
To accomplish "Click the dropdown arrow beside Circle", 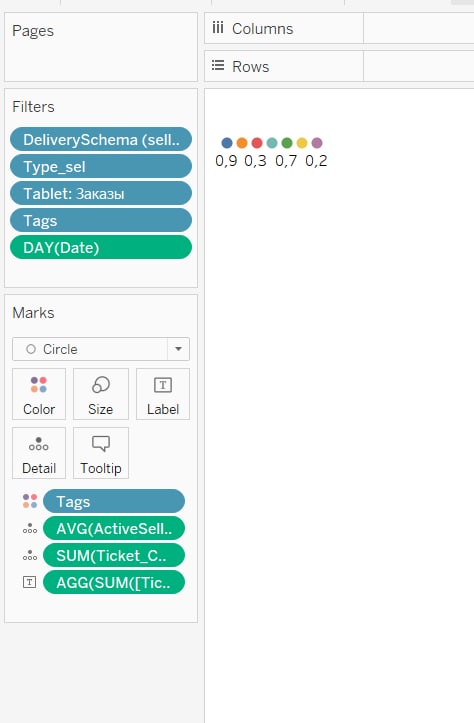I will click(178, 349).
